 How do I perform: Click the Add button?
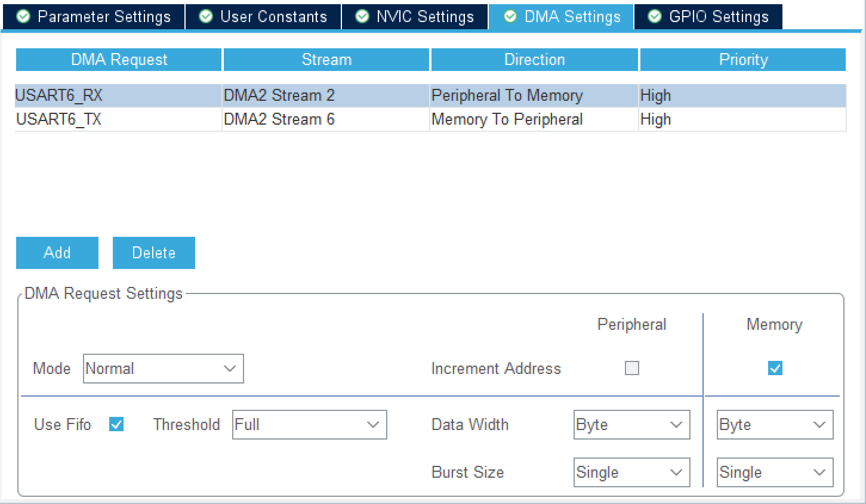[57, 253]
